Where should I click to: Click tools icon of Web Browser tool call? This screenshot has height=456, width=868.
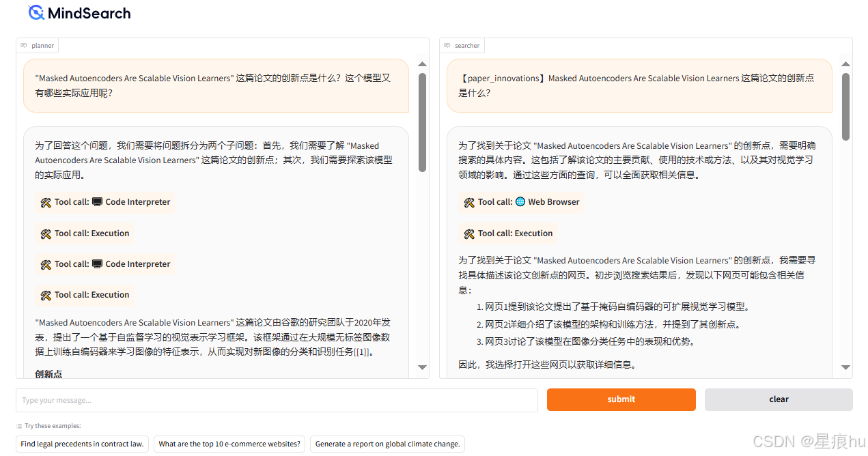[x=469, y=202]
